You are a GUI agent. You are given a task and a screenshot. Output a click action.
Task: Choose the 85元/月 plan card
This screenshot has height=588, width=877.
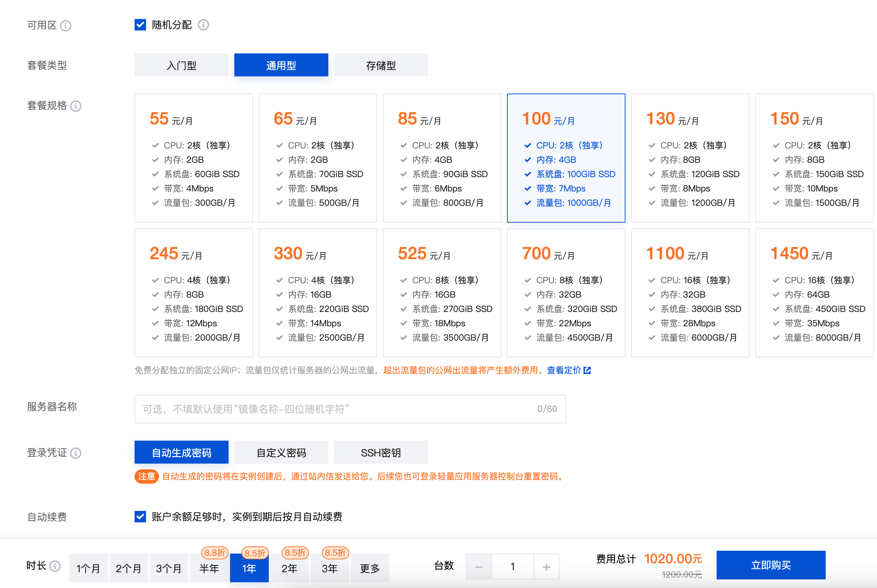click(x=442, y=158)
